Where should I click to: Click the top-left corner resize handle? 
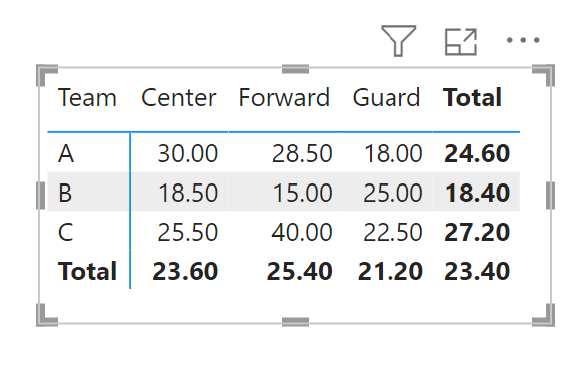tap(47, 75)
